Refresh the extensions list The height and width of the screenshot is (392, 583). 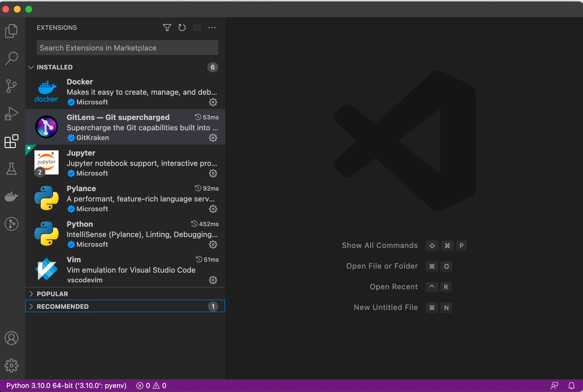(182, 28)
